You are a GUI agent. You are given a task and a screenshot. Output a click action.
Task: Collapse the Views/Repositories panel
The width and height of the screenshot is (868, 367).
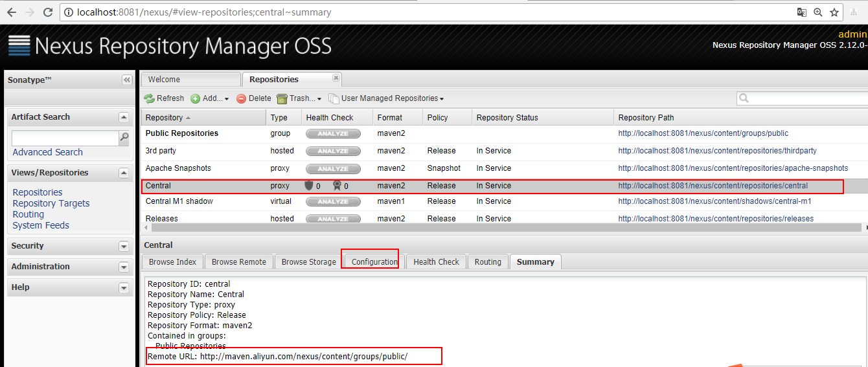(x=124, y=173)
